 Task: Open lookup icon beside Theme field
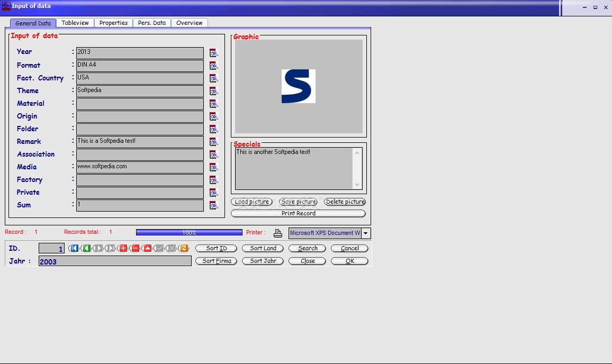coord(213,91)
